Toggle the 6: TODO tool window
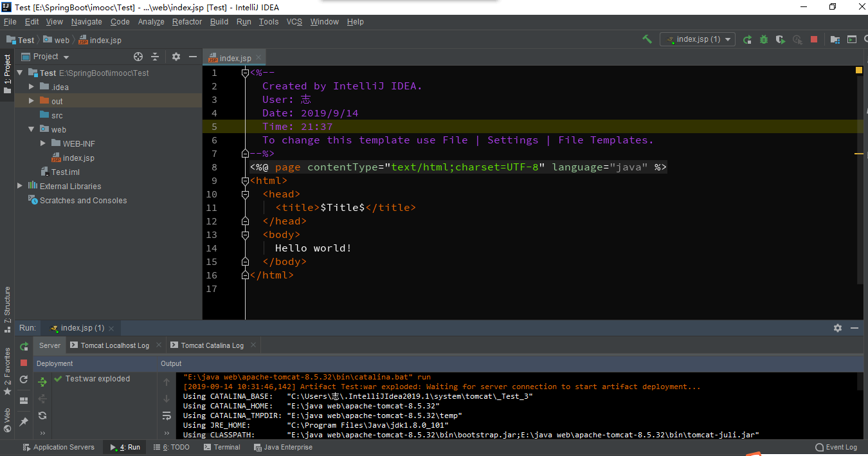The height and width of the screenshot is (456, 868). tap(171, 448)
